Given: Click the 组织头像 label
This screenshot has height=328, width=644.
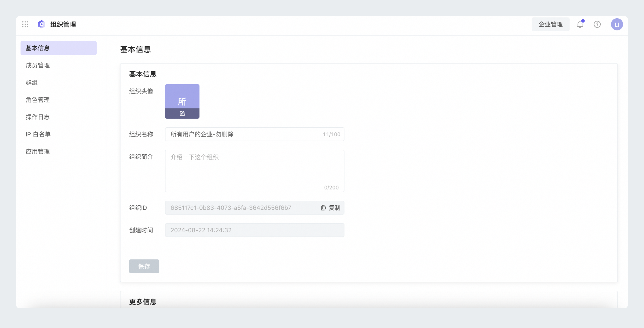Looking at the screenshot, I should click(x=141, y=91).
